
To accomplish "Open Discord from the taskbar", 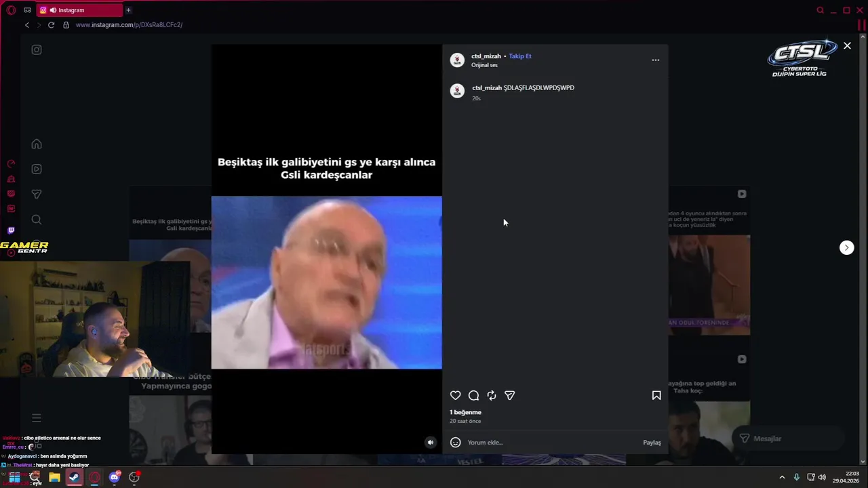I will [x=114, y=477].
